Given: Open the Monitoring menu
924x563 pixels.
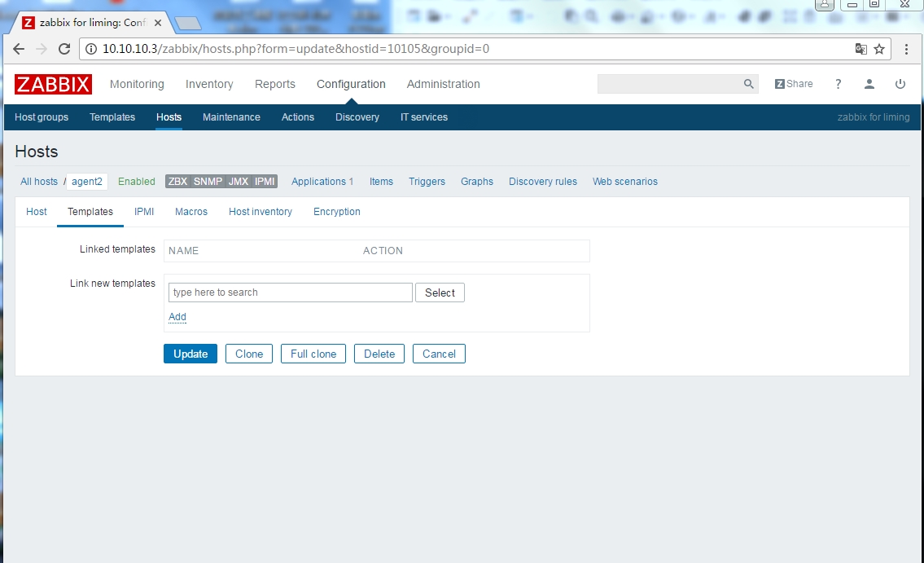Looking at the screenshot, I should [137, 84].
